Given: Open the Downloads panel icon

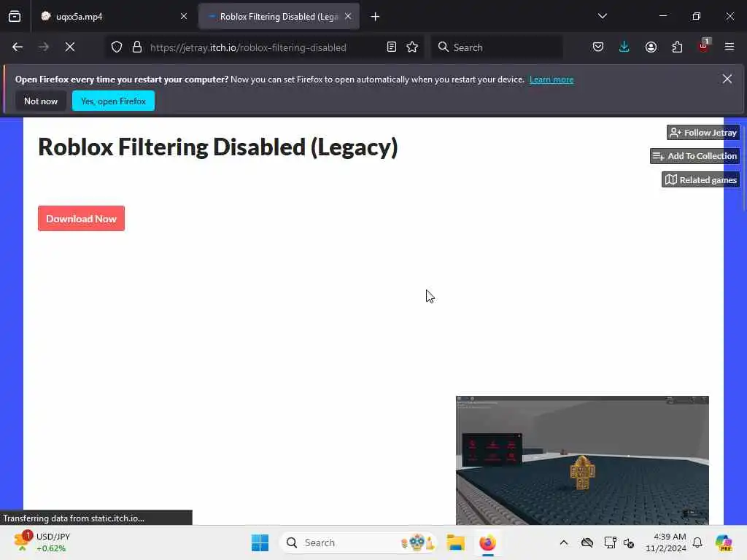Looking at the screenshot, I should pyautogui.click(x=624, y=47).
